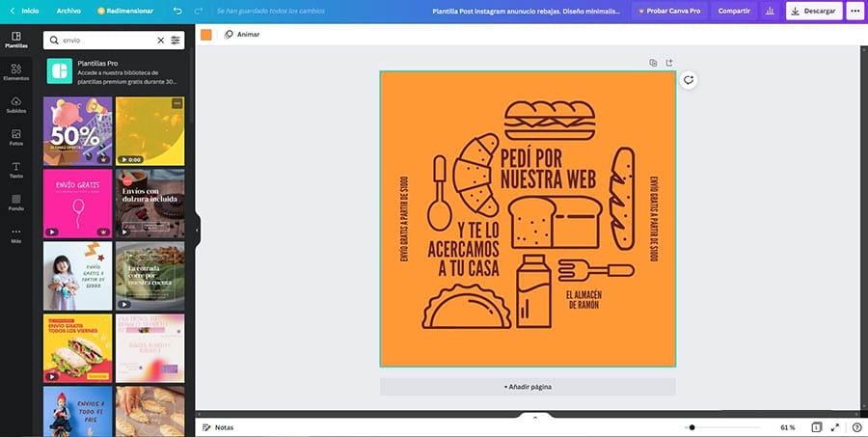Enter fullscreen presentation mode icon
Screen dimensions: 868x437
click(x=835, y=427)
